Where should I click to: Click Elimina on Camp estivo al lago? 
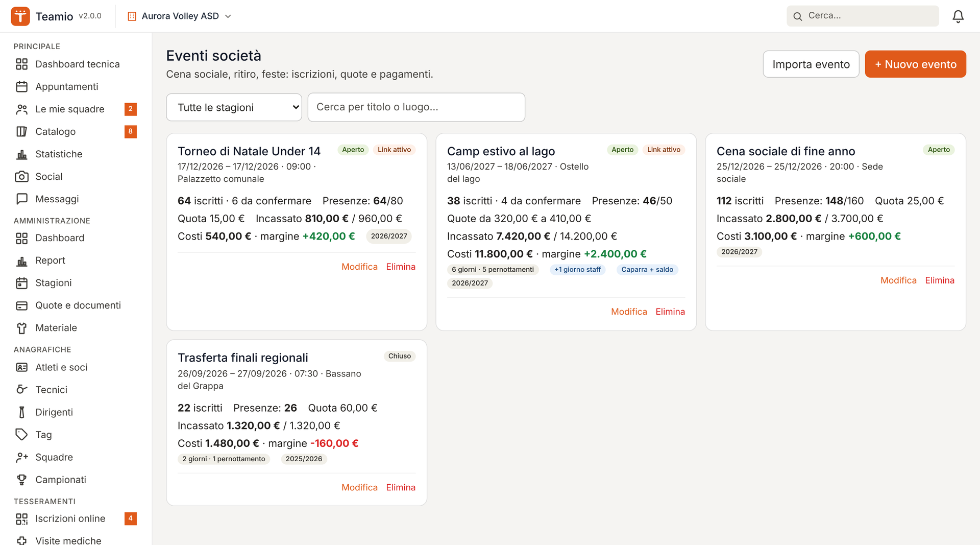coord(670,312)
